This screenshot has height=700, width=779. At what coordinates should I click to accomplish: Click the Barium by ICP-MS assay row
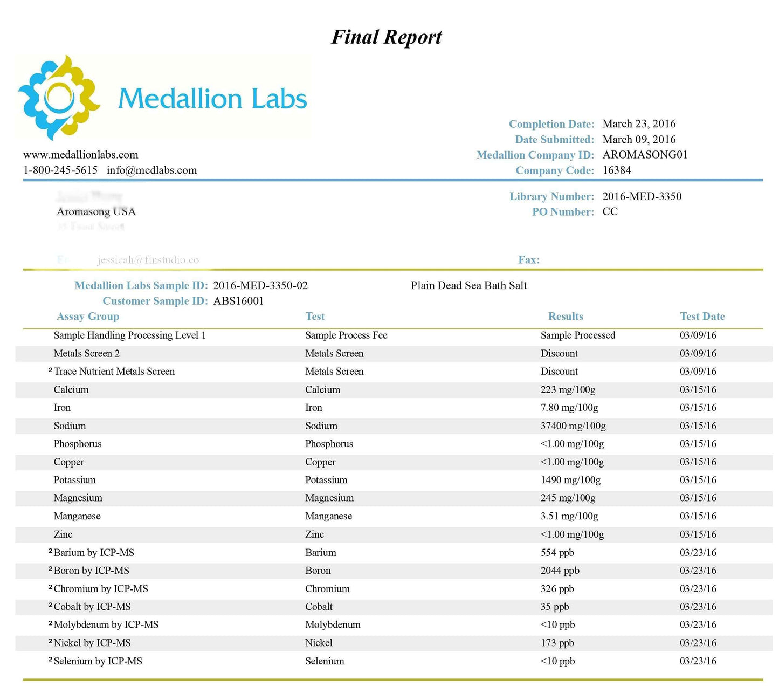coord(94,553)
